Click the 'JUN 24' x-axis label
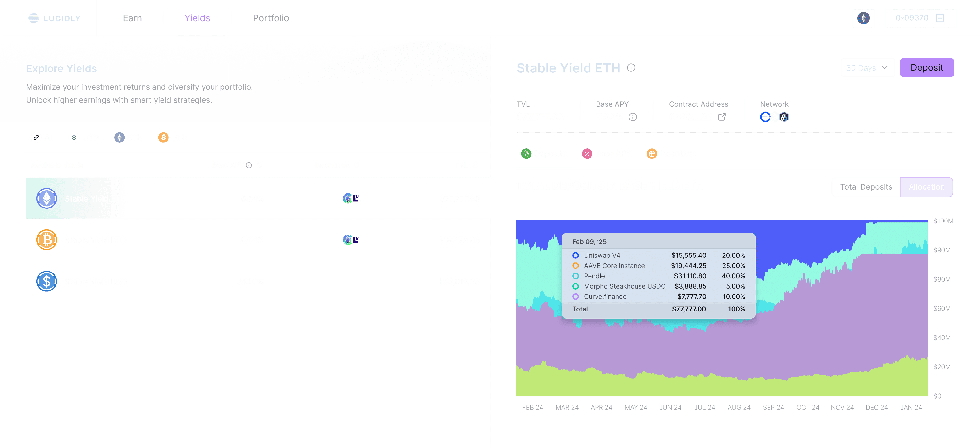Image resolution: width=980 pixels, height=448 pixels. tap(670, 407)
